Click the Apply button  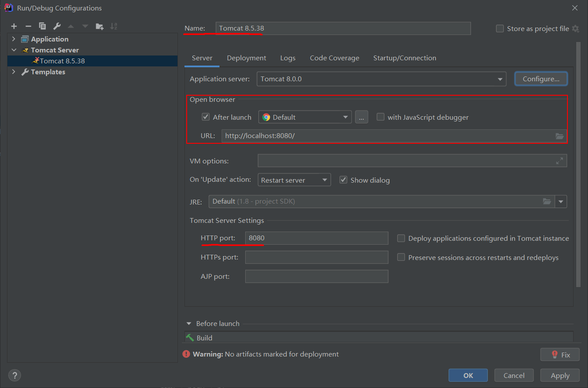560,375
